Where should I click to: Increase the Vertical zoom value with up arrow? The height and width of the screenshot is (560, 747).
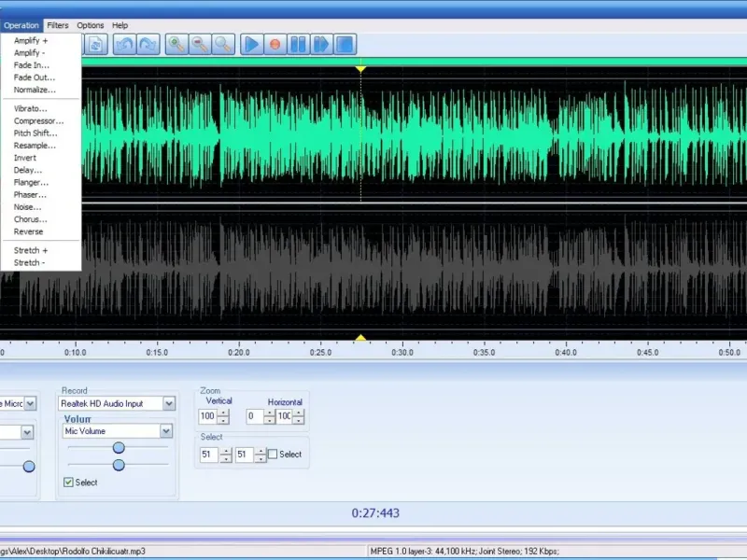pos(223,413)
